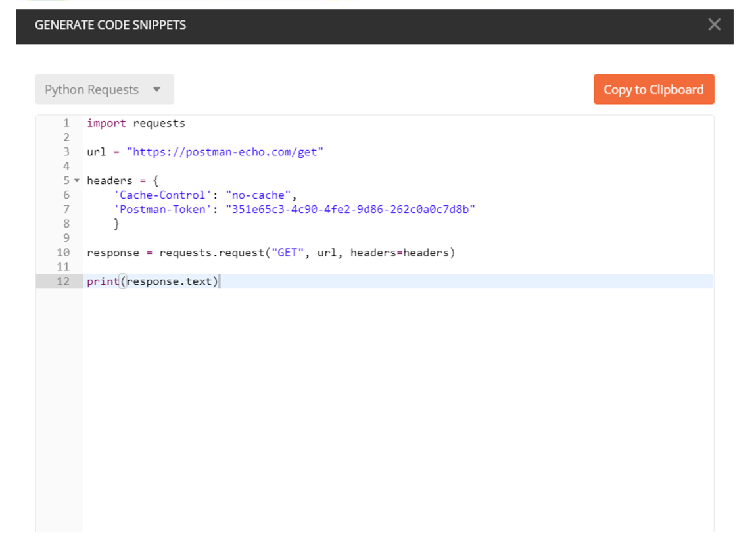The height and width of the screenshot is (559, 756).
Task: Click the Generate Code Snippets title
Action: point(110,25)
